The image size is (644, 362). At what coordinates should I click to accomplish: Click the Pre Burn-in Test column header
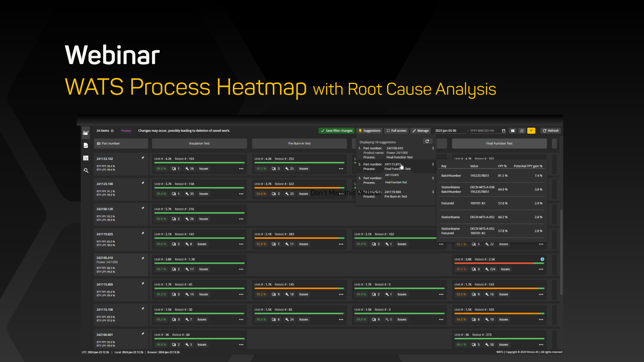(300, 143)
